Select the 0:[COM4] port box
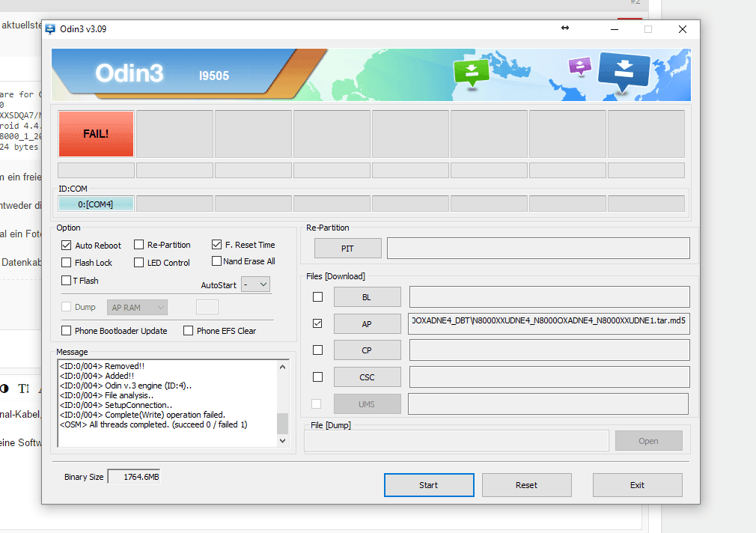Image resolution: width=756 pixels, height=533 pixels. pyautogui.click(x=96, y=204)
